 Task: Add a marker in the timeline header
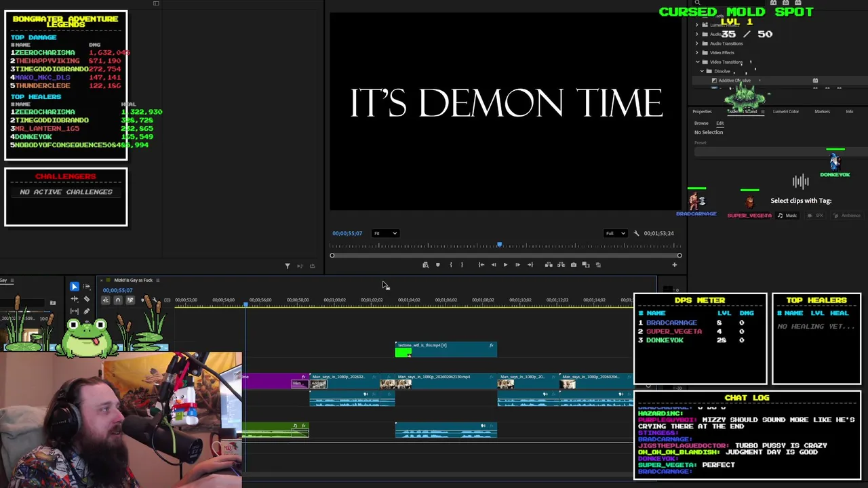click(142, 300)
